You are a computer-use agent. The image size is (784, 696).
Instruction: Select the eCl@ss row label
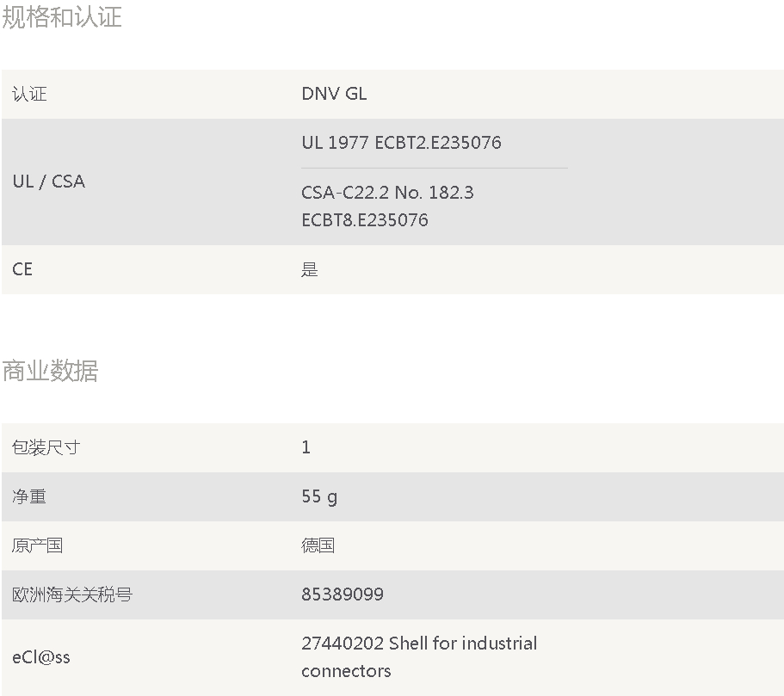click(41, 657)
